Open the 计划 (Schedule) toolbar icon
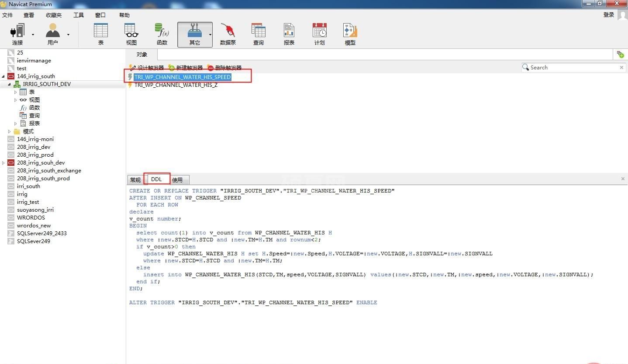Image resolution: width=628 pixels, height=364 pixels. point(319,34)
